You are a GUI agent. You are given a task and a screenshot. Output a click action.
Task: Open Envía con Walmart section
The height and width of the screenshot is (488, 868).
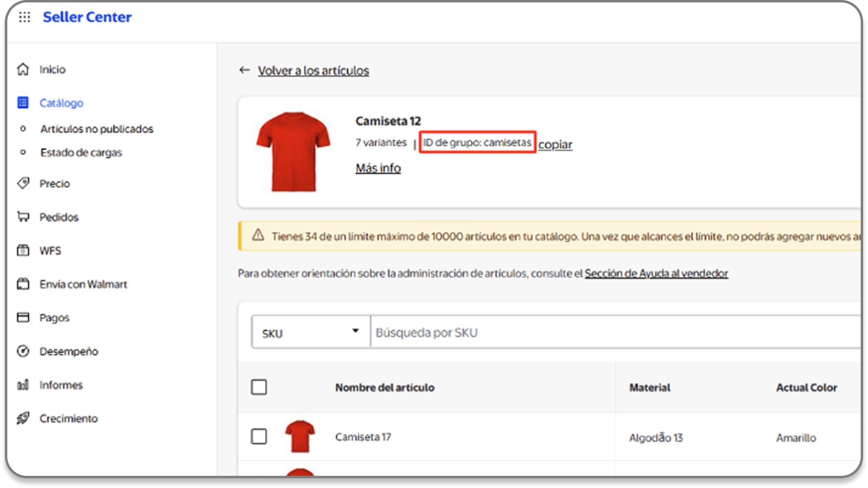click(83, 284)
